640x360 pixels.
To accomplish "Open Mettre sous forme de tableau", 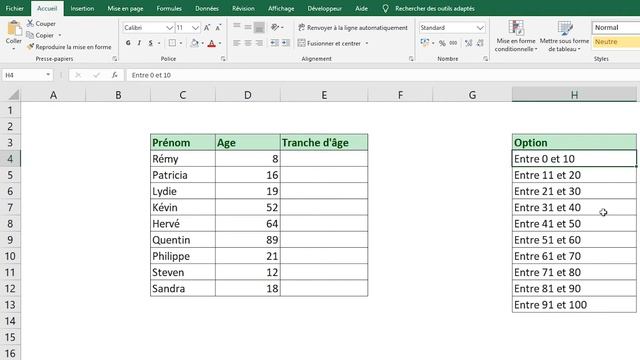I will (x=564, y=36).
